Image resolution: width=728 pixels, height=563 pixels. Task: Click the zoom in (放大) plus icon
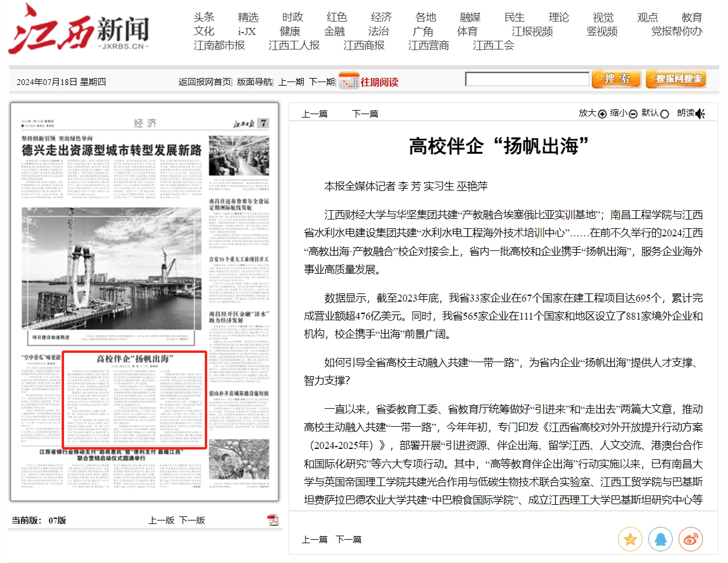click(602, 114)
